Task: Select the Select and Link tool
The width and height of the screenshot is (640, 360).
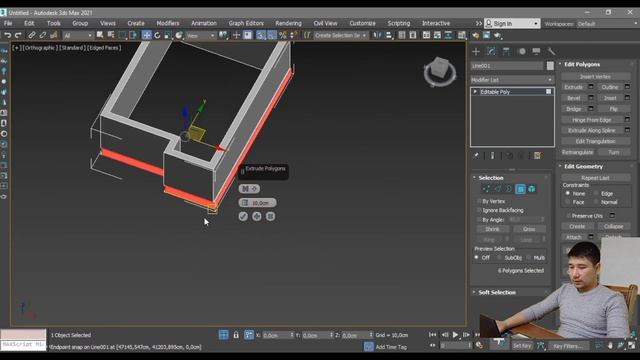Action: point(31,36)
